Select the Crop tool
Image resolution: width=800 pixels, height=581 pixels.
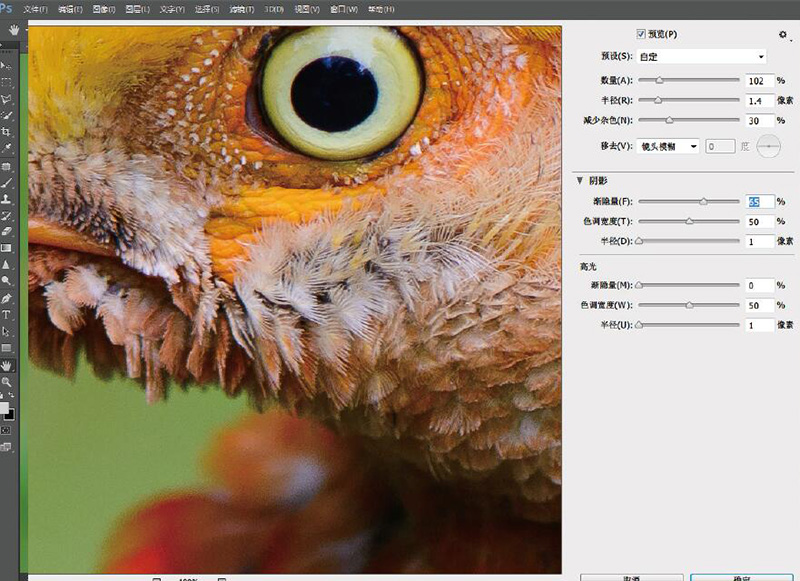pyautogui.click(x=7, y=131)
